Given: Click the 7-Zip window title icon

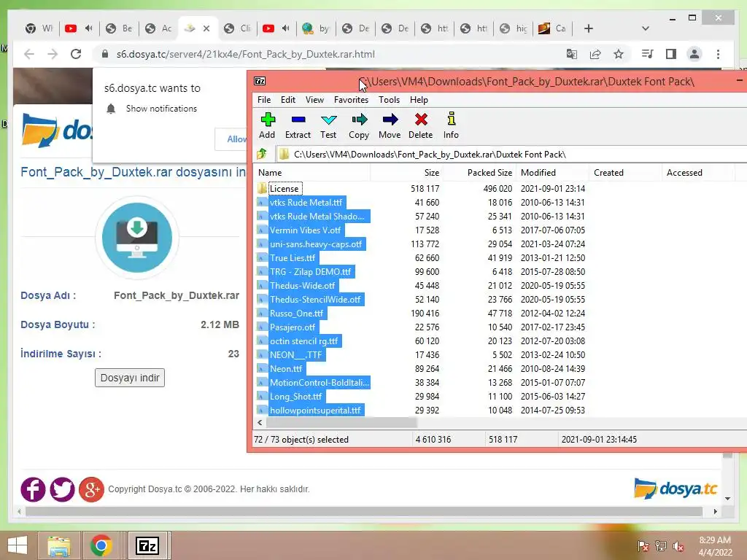Looking at the screenshot, I should [x=260, y=81].
